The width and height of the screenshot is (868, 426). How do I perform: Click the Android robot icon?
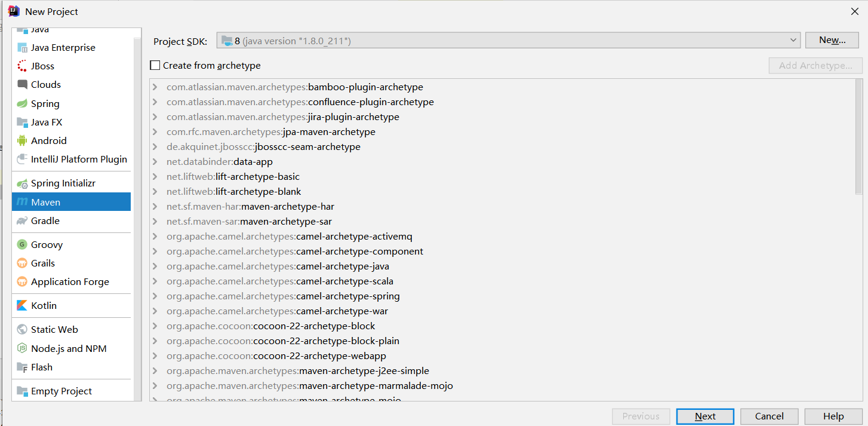22,141
